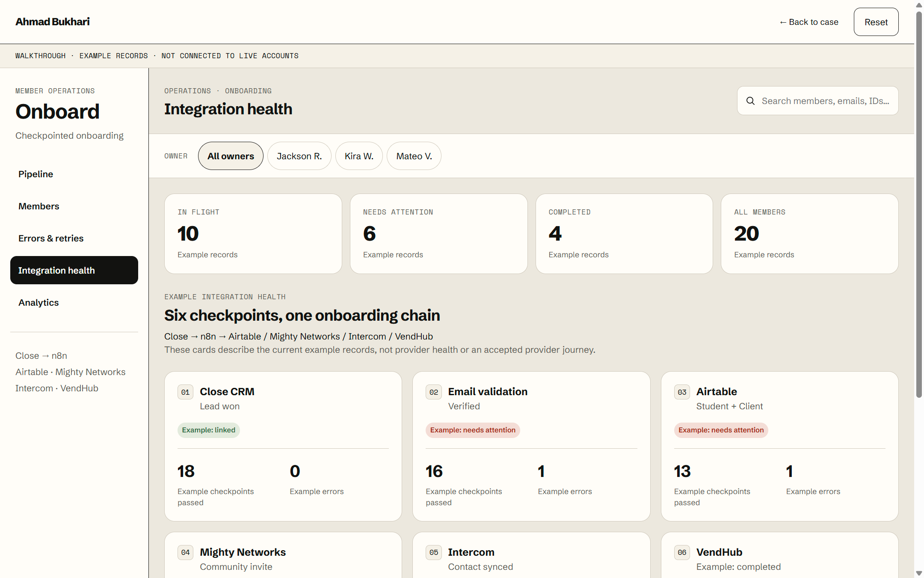Click the Search members input field
The width and height of the screenshot is (924, 578).
[817, 101]
